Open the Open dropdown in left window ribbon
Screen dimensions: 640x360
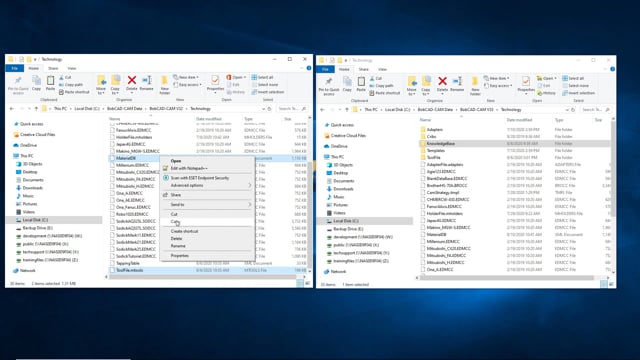pyautogui.click(x=236, y=77)
